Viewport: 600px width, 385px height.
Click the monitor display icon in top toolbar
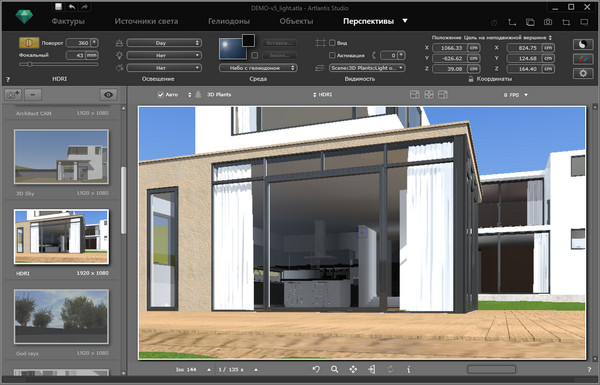(584, 22)
